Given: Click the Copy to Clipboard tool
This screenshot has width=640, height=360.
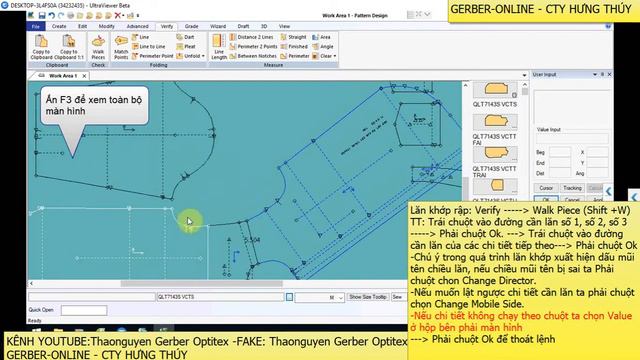Looking at the screenshot, I should point(42,47).
